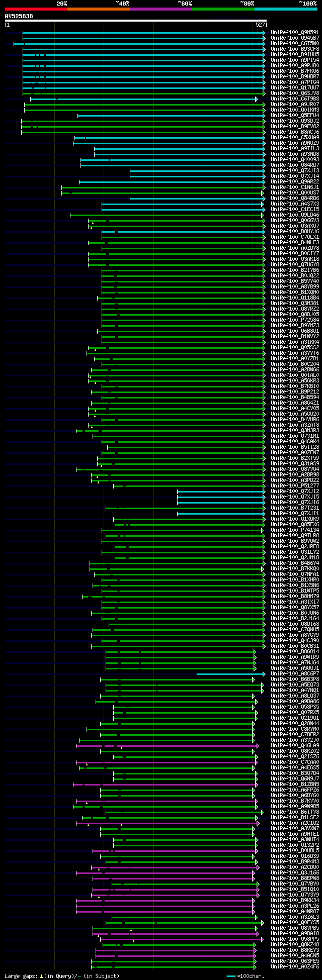Click the cyan alignment bar for UniRef100_Q7XJI5
The height and width of the screenshot is (980, 322).
[x=221, y=497]
